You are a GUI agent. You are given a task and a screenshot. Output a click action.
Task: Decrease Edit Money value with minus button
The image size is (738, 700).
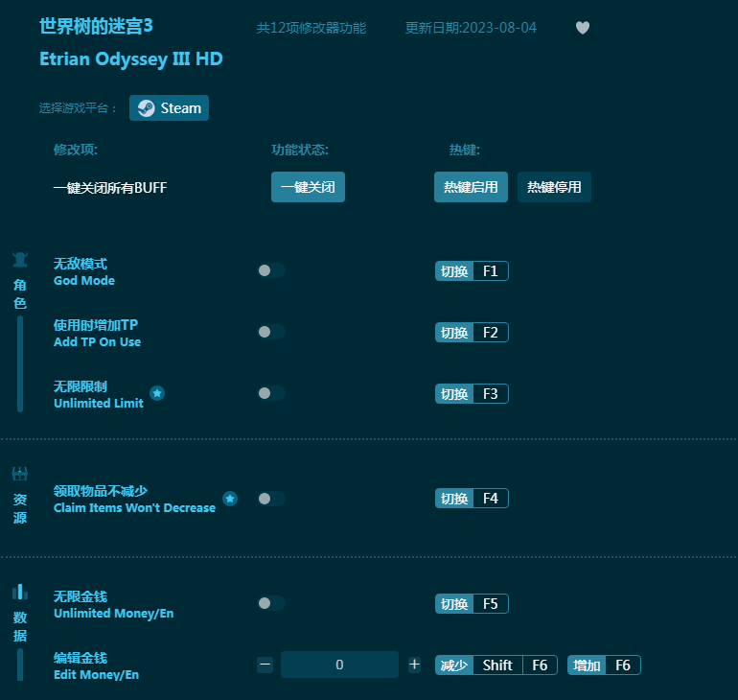click(265, 665)
